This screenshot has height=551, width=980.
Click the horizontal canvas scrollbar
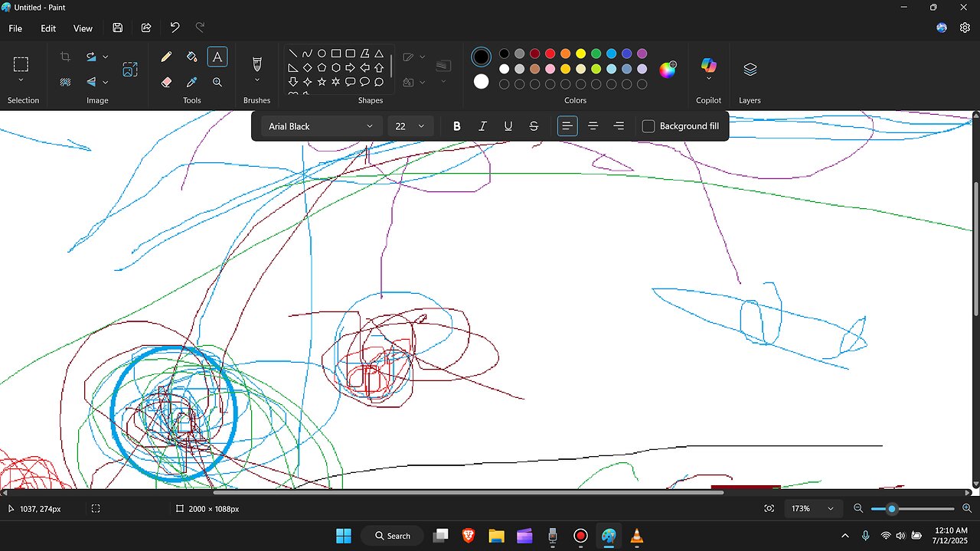click(x=468, y=492)
